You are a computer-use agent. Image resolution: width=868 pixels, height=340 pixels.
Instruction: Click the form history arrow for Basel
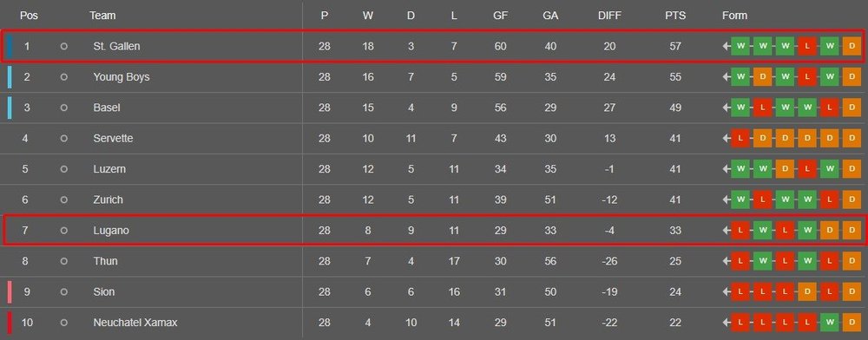coord(727,108)
